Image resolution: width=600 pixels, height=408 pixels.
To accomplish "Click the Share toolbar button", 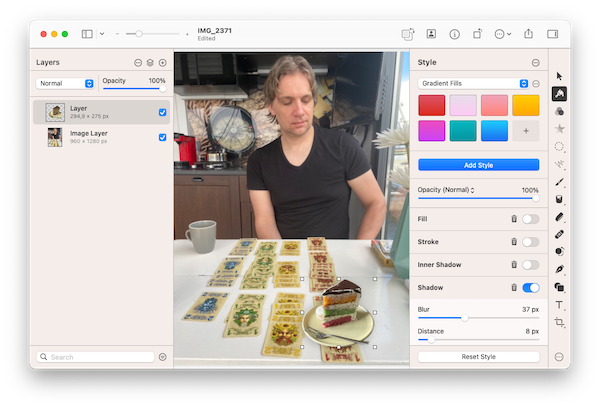I will [528, 34].
